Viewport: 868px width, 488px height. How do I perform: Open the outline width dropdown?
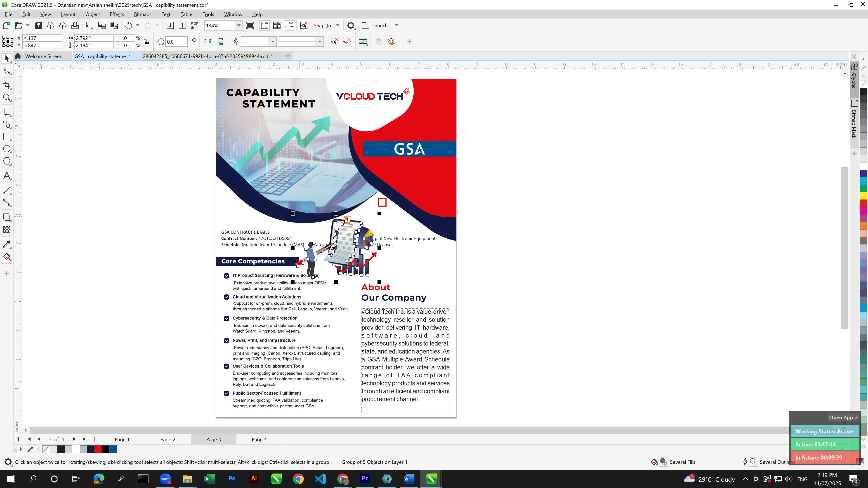(x=273, y=41)
